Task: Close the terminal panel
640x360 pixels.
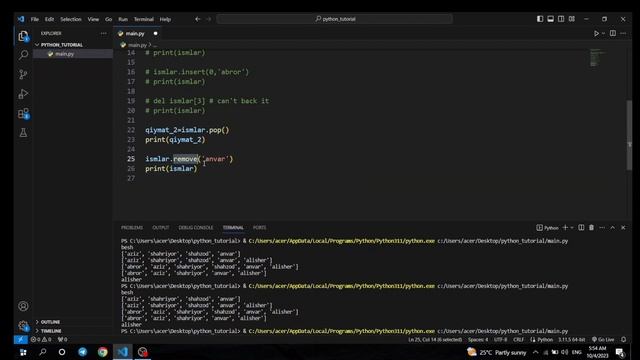Action: coord(623,227)
